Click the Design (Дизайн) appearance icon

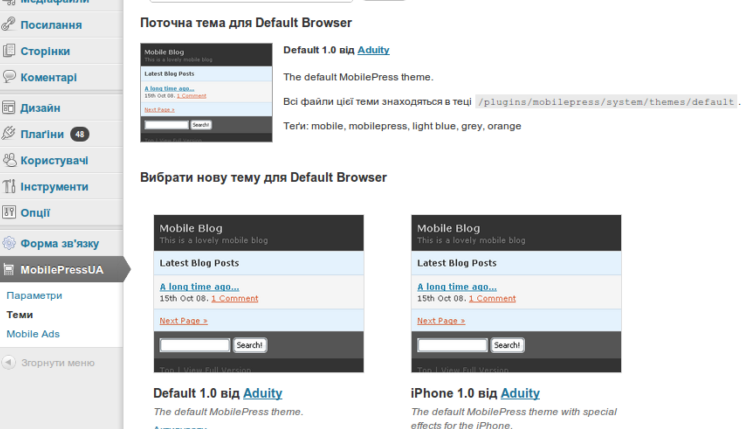(9, 108)
